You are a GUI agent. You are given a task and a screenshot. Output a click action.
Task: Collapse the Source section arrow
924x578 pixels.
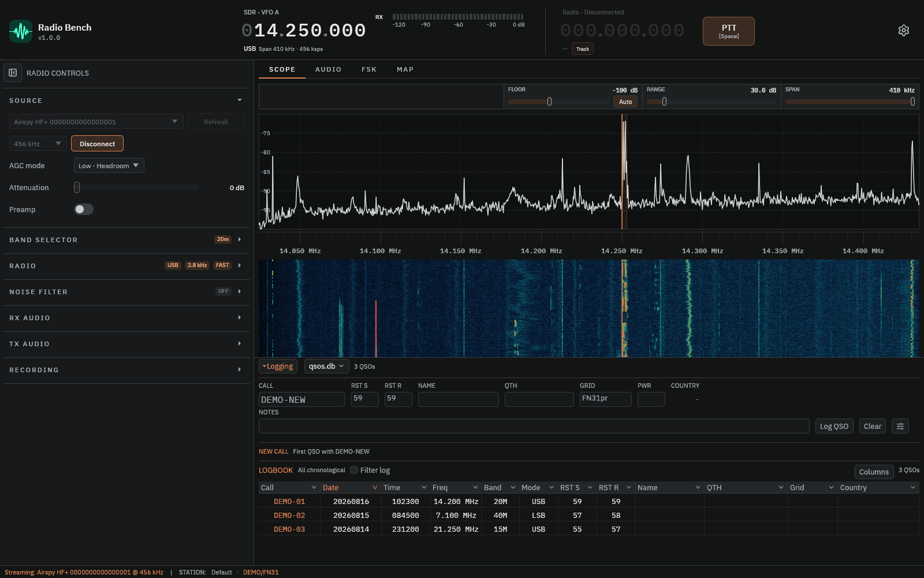click(x=240, y=100)
